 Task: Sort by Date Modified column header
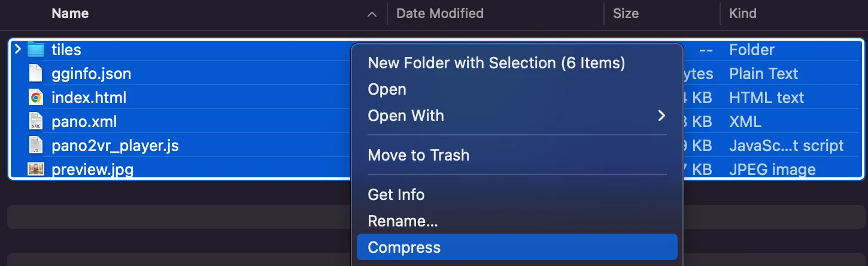coord(440,13)
